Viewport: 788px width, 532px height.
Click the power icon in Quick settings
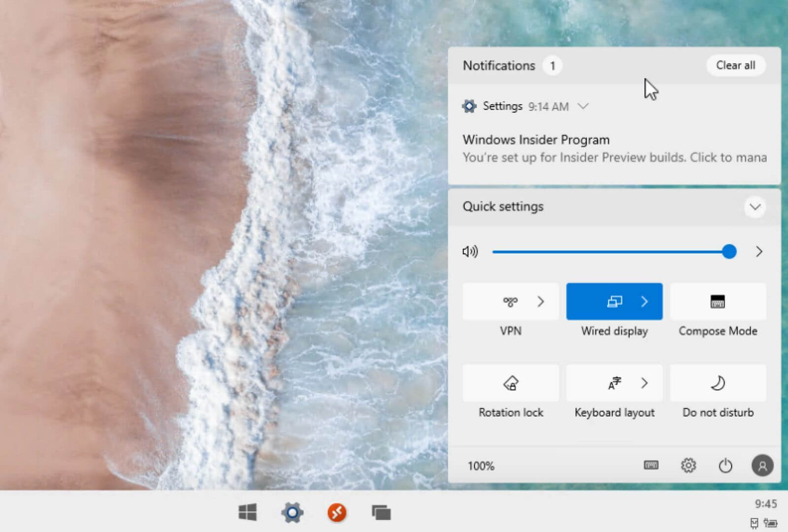[726, 465]
